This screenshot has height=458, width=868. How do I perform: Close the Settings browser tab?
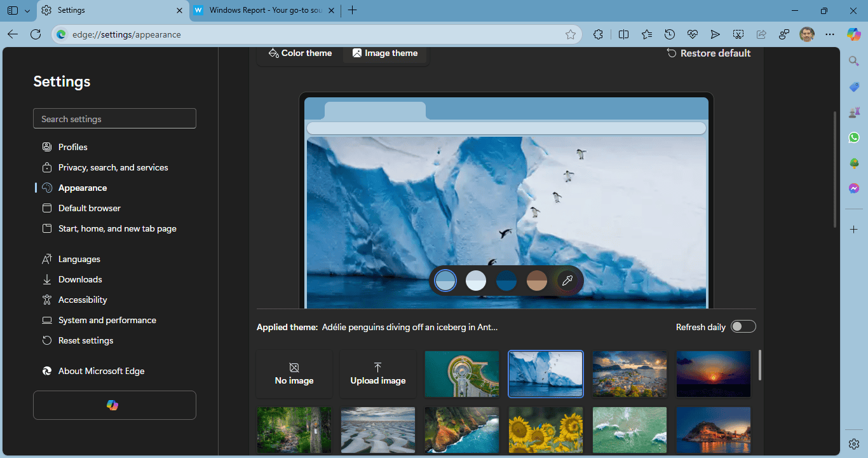[179, 10]
